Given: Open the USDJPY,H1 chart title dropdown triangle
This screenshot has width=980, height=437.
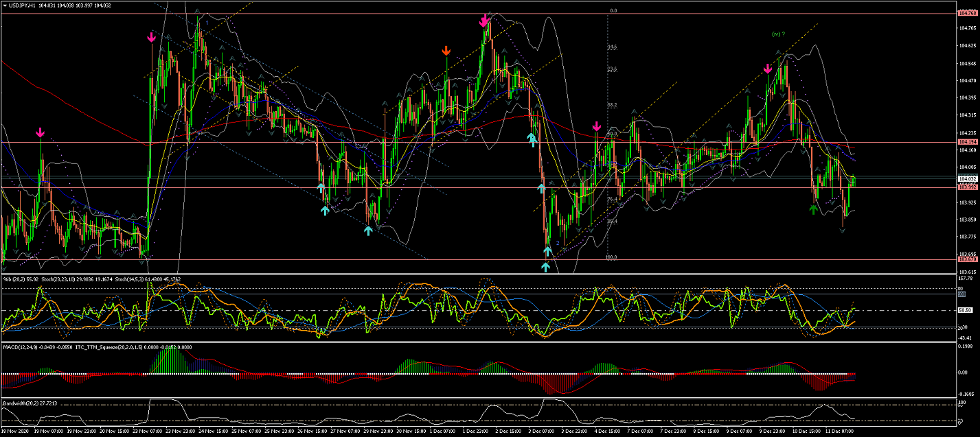Looking at the screenshot, I should 3,5.
